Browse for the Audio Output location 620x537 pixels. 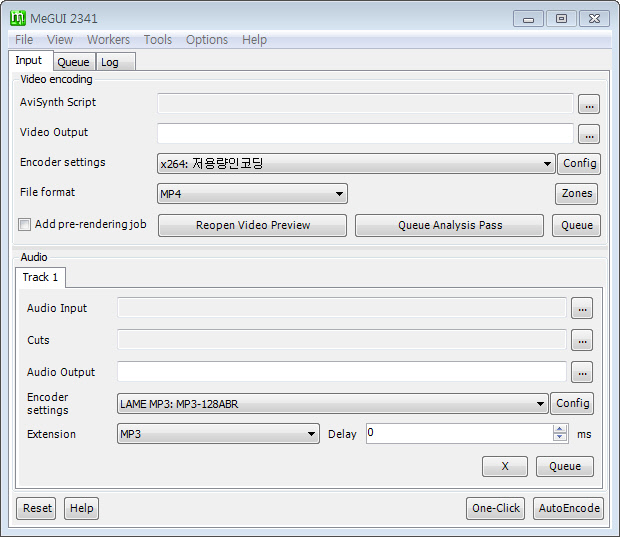tap(582, 372)
